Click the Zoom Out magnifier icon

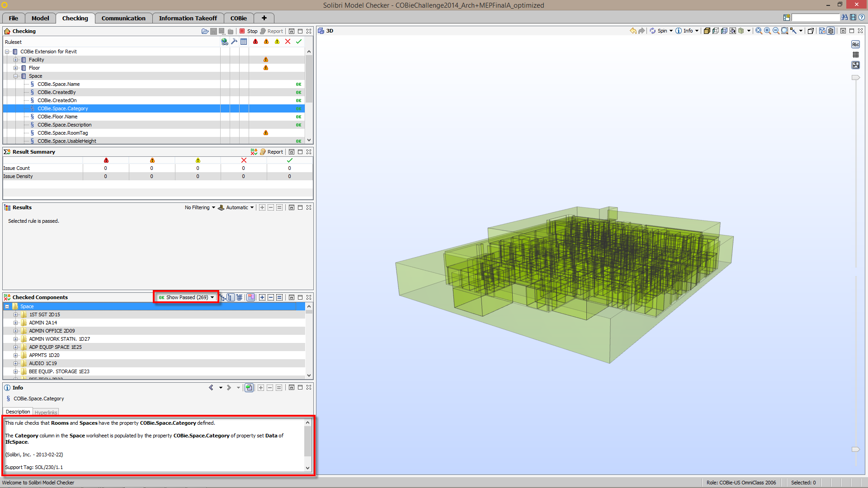pyautogui.click(x=776, y=31)
